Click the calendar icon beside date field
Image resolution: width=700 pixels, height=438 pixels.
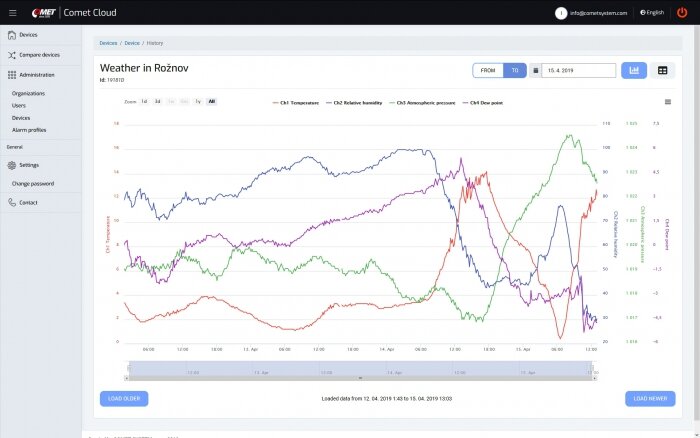tap(535, 71)
